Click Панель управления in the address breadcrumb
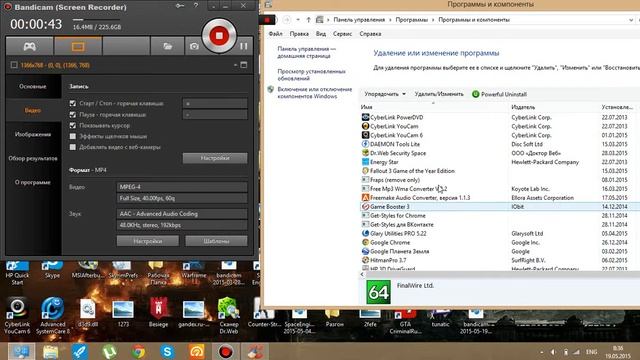Screen dimensions: 640x360 359,20
